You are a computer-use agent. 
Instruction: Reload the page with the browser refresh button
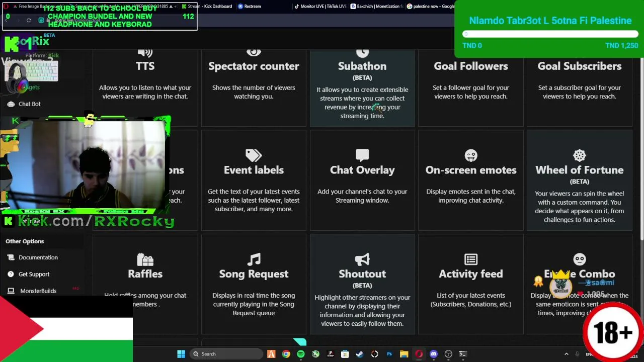tap(29, 20)
